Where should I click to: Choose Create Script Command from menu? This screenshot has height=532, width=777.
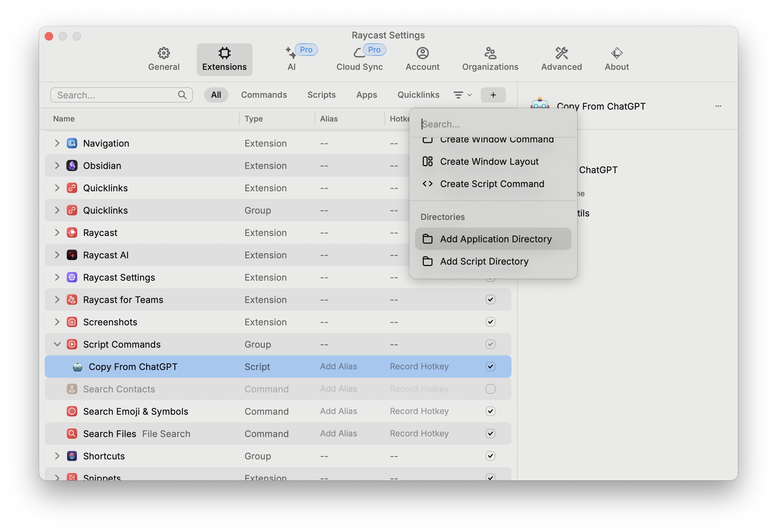493,184
